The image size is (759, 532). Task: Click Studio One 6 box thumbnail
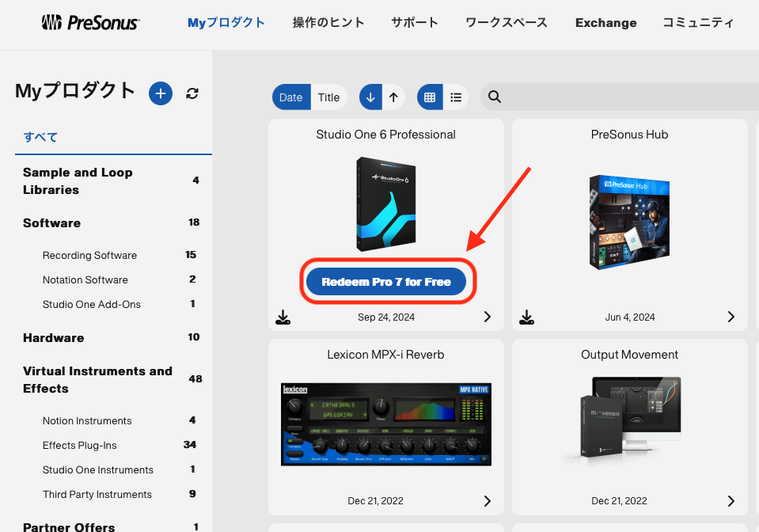coord(386,203)
